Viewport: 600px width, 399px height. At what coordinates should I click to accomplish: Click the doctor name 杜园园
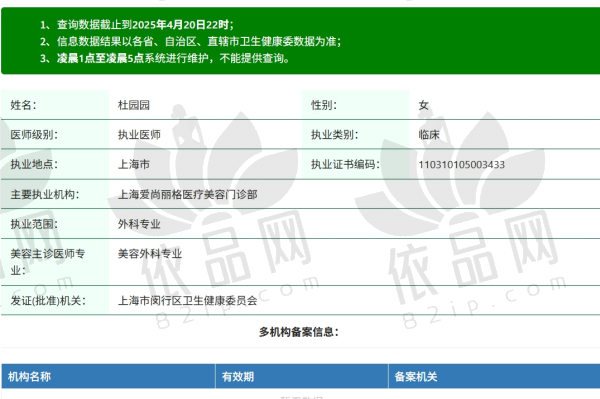coord(134,105)
